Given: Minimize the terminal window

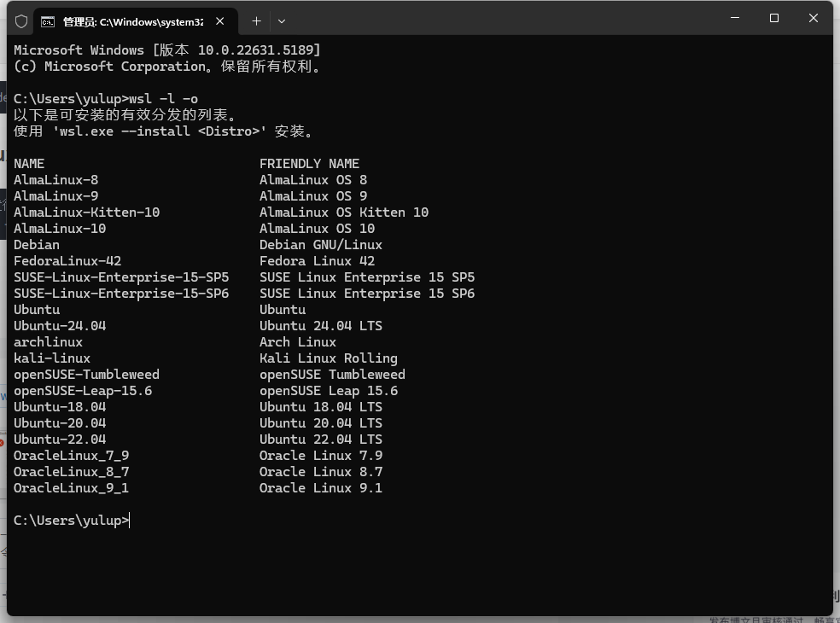Looking at the screenshot, I should tap(737, 18).
